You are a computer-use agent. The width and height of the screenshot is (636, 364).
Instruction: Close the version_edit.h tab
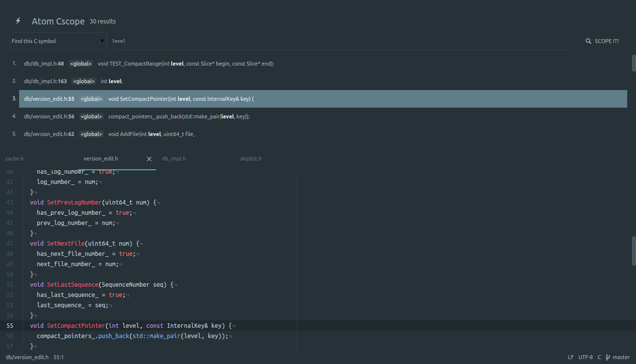click(x=149, y=159)
